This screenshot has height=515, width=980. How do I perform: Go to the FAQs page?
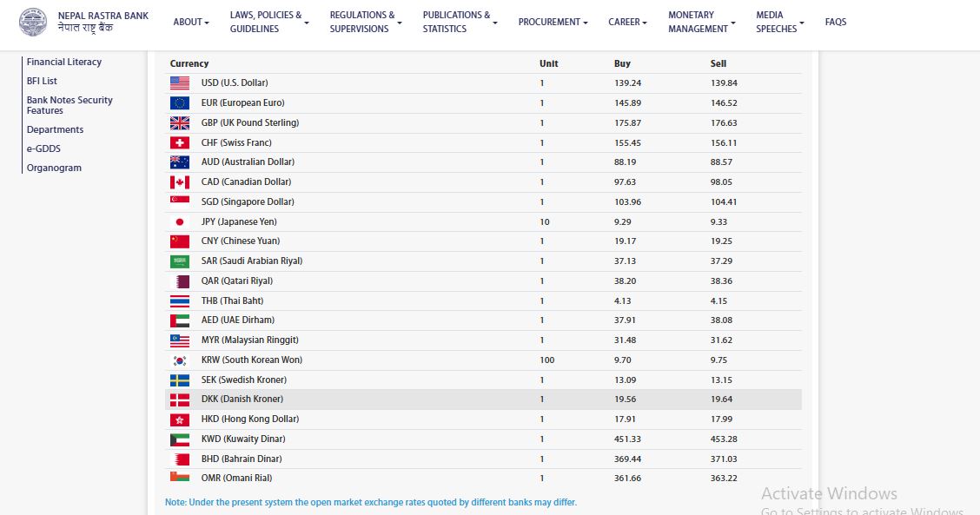tap(836, 22)
